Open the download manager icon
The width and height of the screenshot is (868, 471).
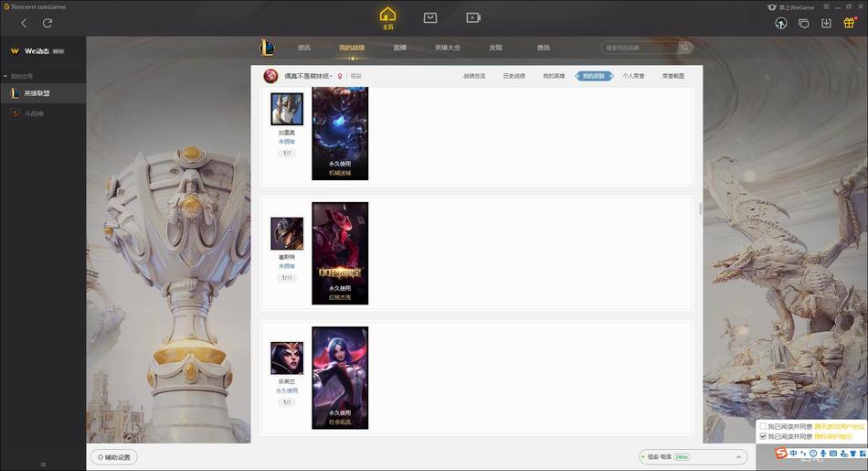[x=827, y=23]
